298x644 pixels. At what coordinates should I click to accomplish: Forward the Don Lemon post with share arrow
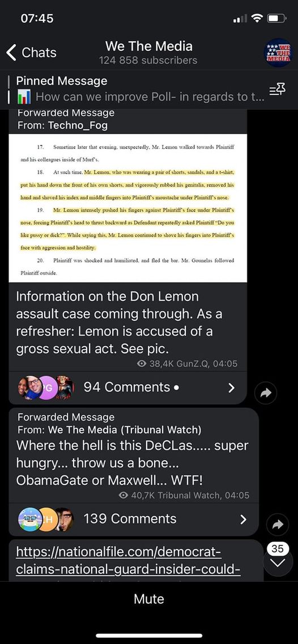click(x=266, y=393)
